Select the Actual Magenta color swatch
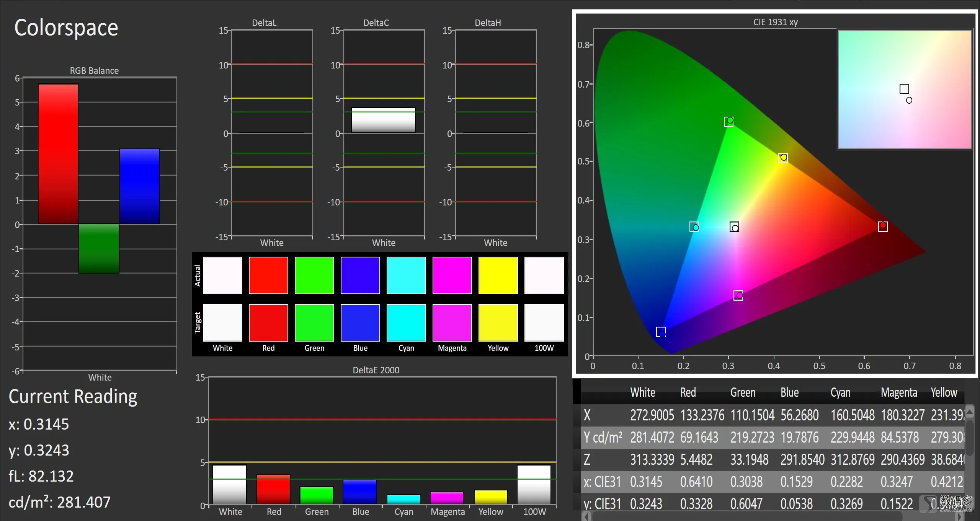Screen dimensions: 980x521 tap(452, 275)
